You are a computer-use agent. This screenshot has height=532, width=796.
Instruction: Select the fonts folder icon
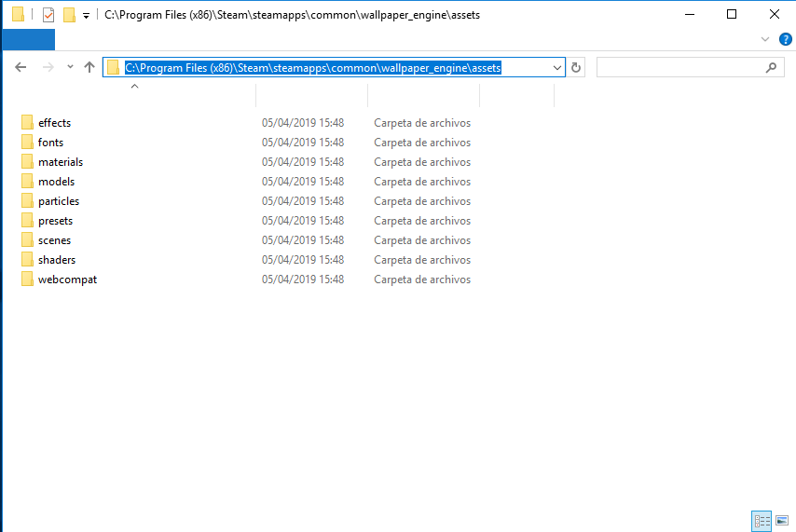pos(27,143)
